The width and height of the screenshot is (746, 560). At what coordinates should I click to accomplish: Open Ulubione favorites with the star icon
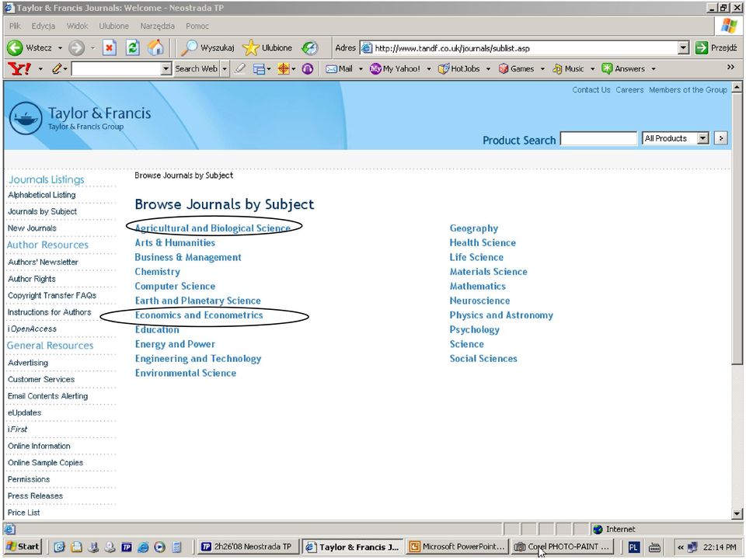(250, 47)
